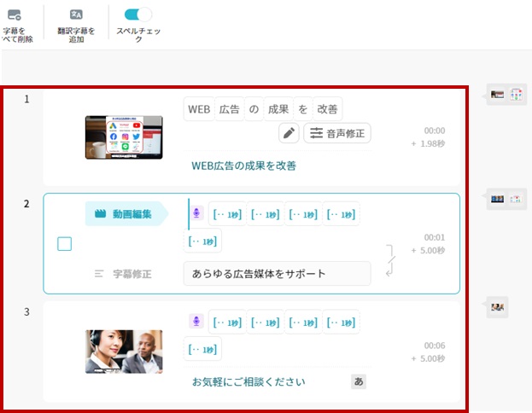Click the merge subtitle arrow icon in row 2
Screen dimensions: 532x413
pos(392,259)
